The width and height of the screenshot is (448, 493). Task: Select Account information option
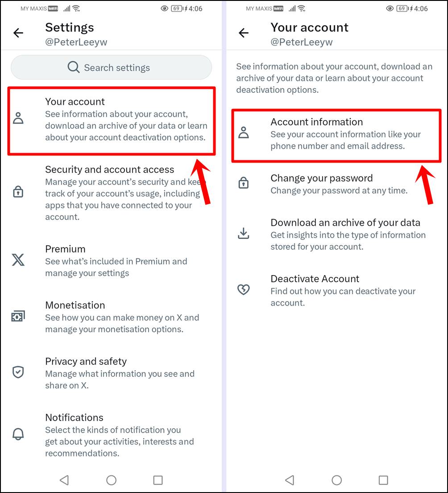click(x=336, y=134)
